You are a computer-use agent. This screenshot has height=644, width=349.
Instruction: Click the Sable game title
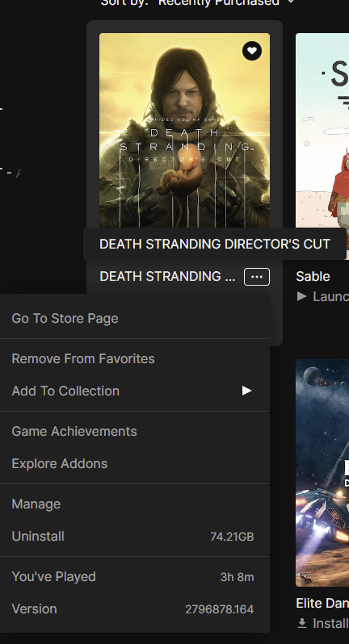pos(313,277)
